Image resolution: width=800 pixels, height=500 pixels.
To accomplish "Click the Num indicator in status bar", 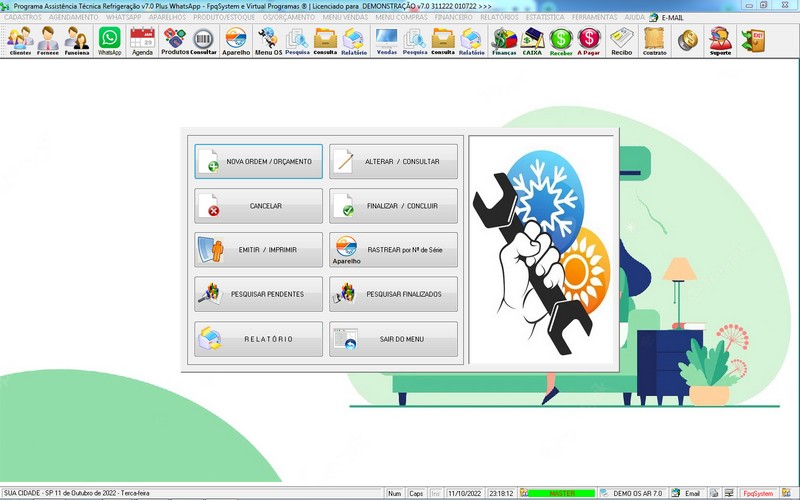I will tap(394, 493).
